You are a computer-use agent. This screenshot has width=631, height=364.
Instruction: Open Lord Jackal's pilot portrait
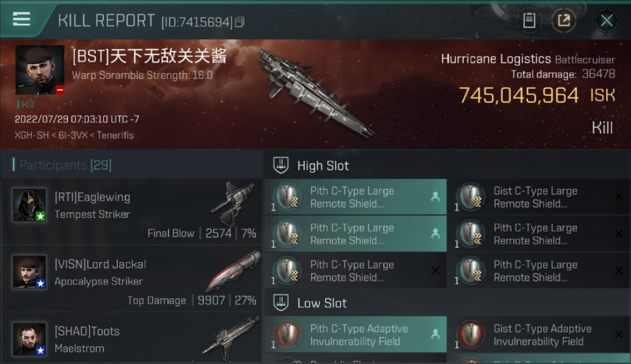(30, 272)
